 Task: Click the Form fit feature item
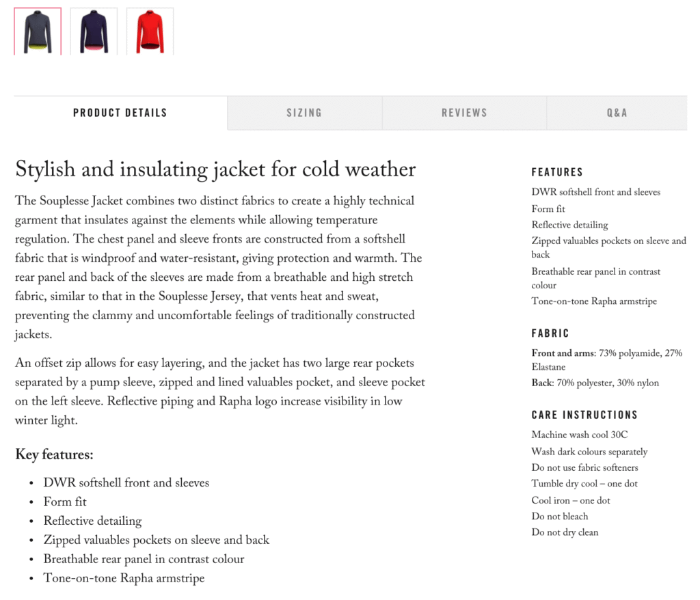coord(64,502)
